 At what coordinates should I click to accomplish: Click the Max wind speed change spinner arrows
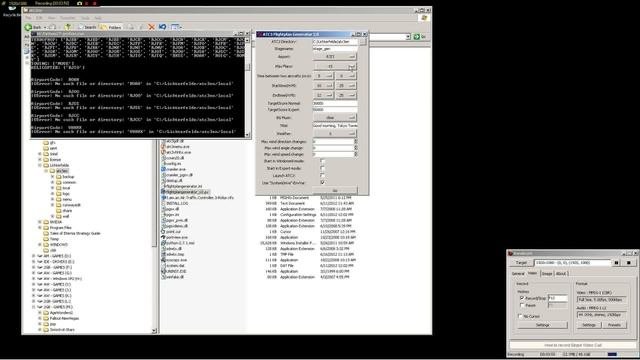(356, 154)
